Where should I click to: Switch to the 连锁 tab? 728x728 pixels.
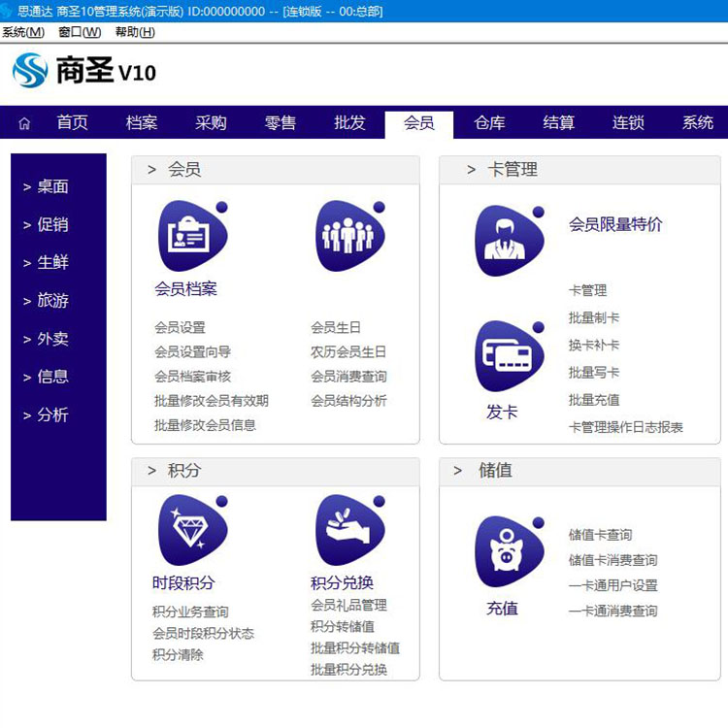[628, 122]
